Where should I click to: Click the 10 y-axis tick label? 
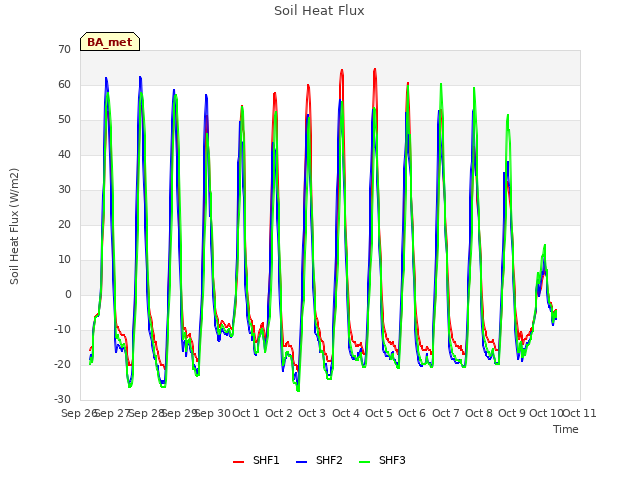(x=64, y=260)
